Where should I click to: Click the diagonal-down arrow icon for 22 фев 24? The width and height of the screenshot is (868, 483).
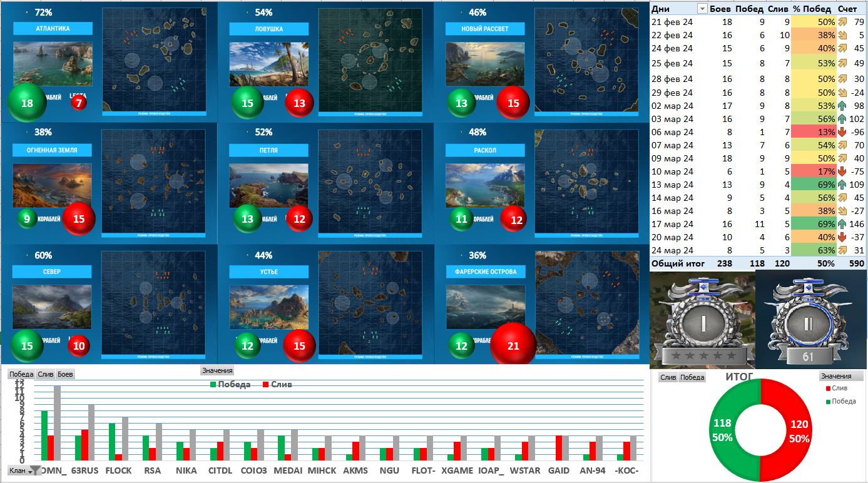click(x=842, y=35)
